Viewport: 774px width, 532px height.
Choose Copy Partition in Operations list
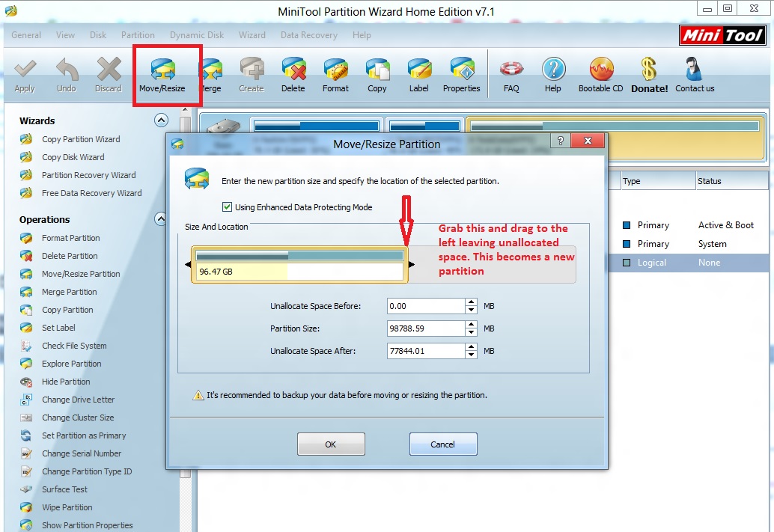[x=67, y=310]
